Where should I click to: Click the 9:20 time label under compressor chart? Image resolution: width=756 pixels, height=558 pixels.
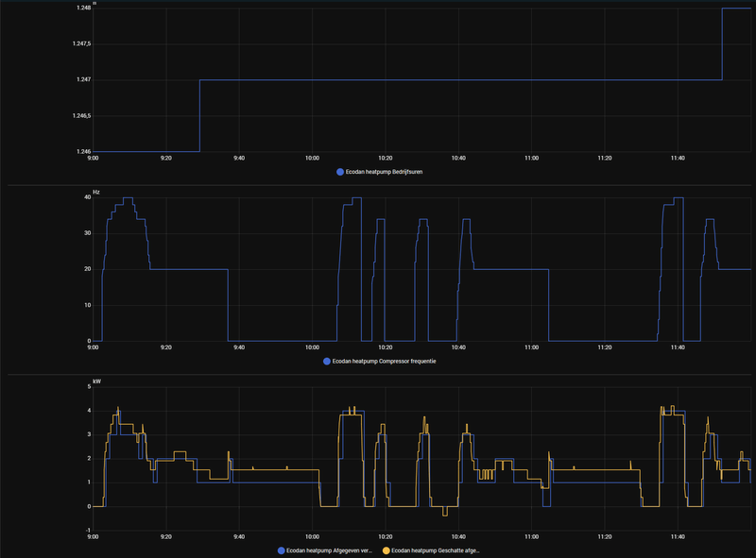[166, 347]
